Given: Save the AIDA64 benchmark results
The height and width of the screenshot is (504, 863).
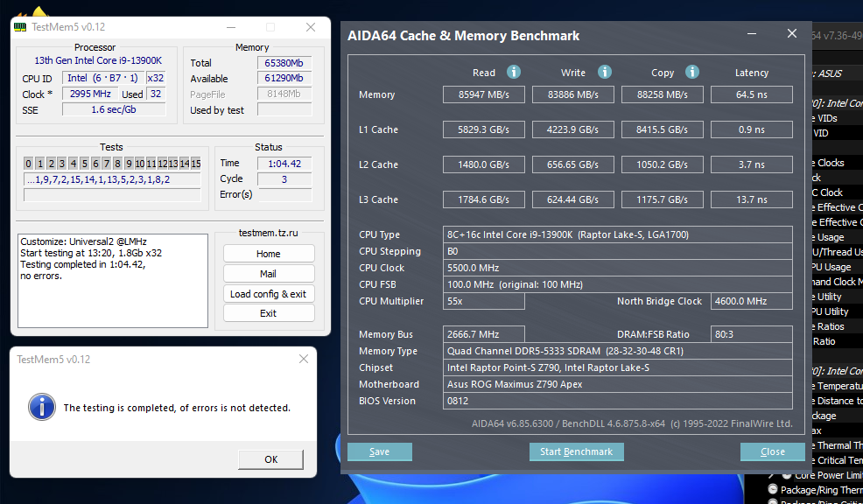Looking at the screenshot, I should click(x=379, y=451).
